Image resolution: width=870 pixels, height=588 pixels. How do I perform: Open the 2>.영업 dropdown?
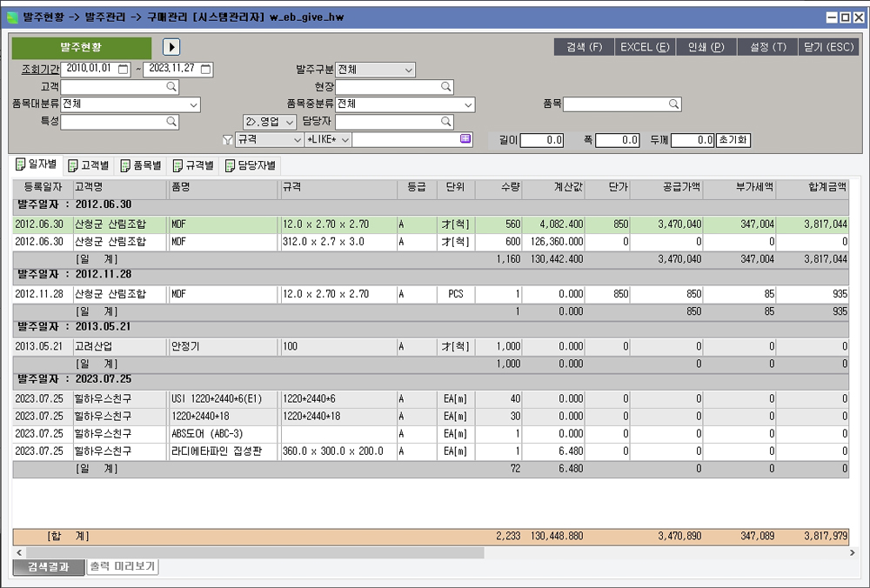coord(290,122)
